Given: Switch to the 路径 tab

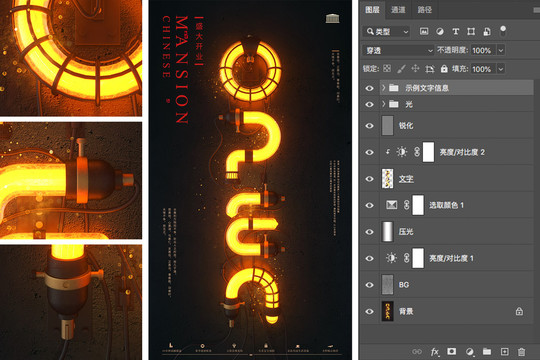Looking at the screenshot, I should tap(425, 10).
